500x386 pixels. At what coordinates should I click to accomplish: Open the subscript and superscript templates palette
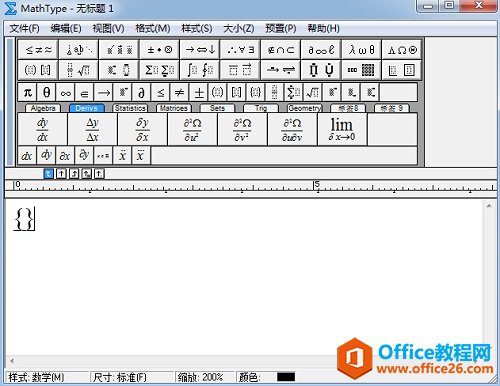click(119, 70)
